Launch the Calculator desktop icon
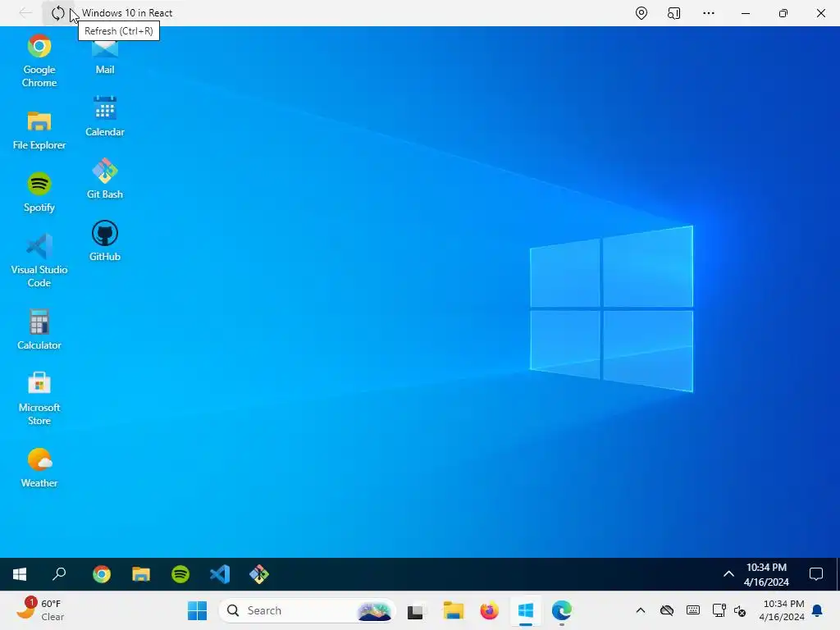Image resolution: width=840 pixels, height=630 pixels. (39, 330)
